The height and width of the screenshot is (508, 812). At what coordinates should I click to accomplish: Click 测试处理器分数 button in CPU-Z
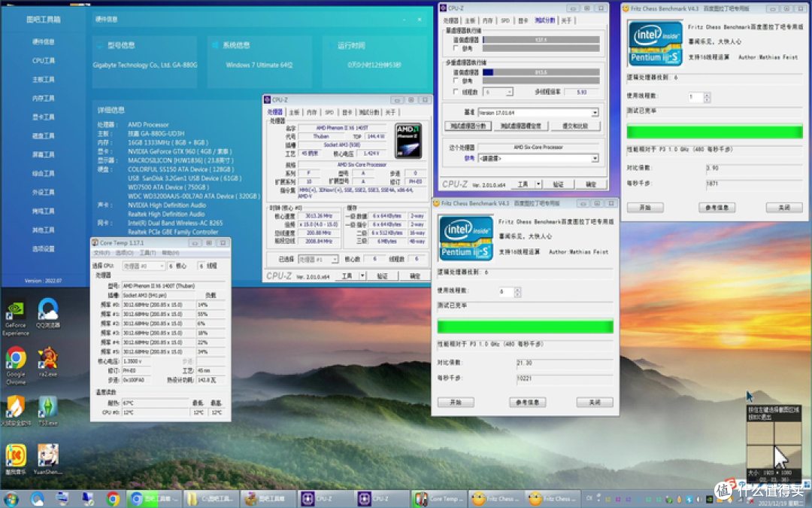(x=468, y=126)
